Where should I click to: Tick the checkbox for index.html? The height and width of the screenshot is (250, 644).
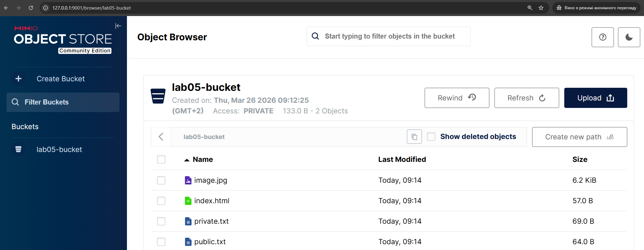click(161, 201)
